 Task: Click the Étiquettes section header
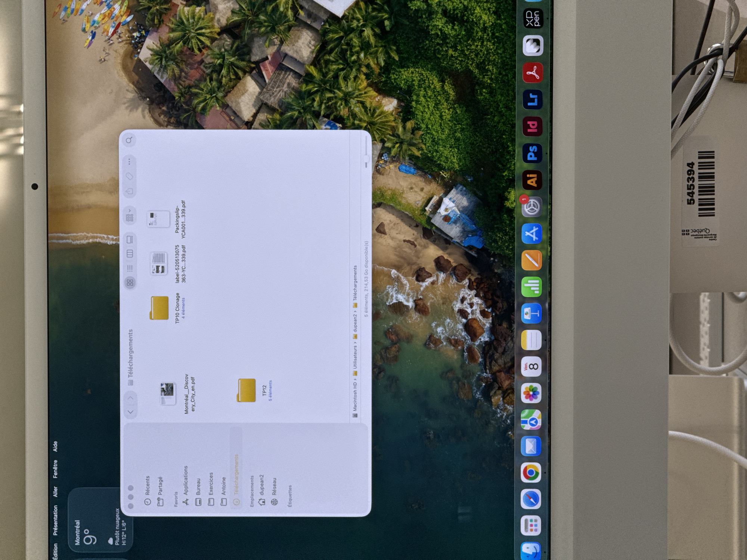point(290,496)
